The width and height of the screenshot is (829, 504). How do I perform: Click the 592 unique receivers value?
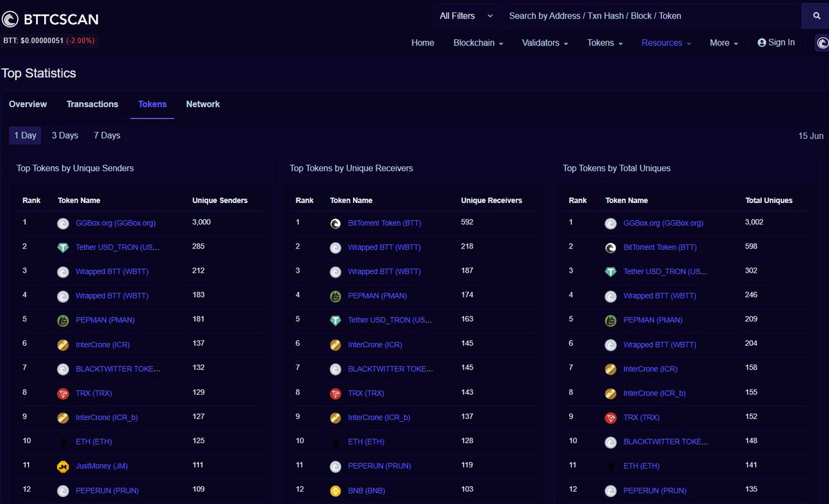[468, 222]
